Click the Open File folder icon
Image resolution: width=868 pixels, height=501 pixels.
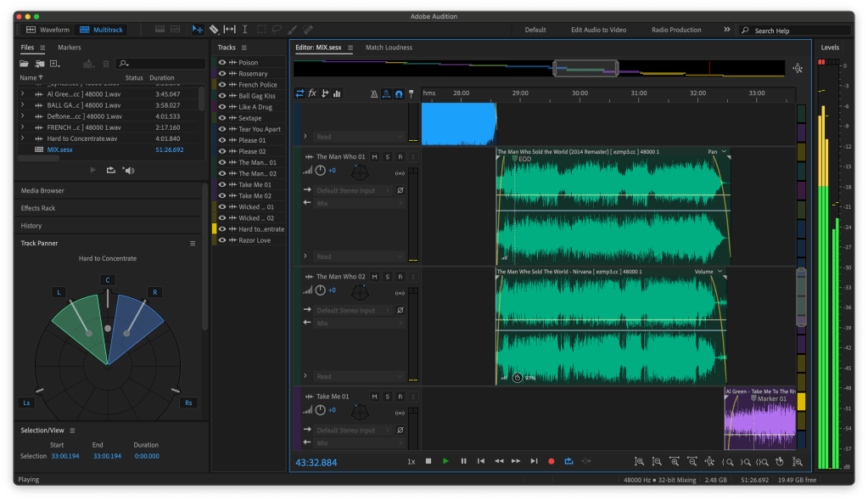click(x=25, y=64)
